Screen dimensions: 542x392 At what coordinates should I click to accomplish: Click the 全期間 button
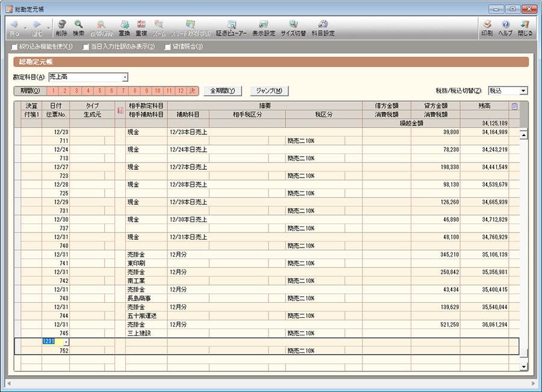223,91
